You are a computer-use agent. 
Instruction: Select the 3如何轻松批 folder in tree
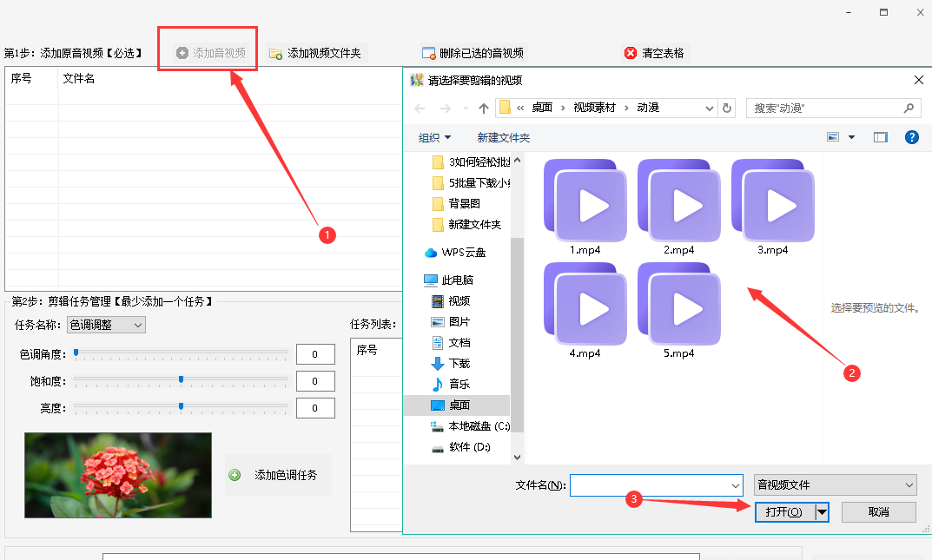point(472,162)
